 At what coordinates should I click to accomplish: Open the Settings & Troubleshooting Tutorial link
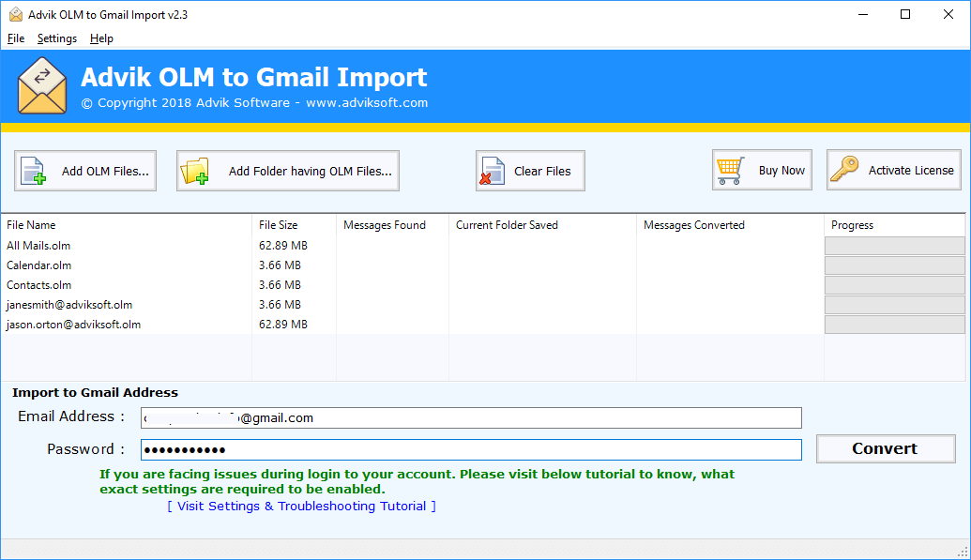[x=300, y=506]
